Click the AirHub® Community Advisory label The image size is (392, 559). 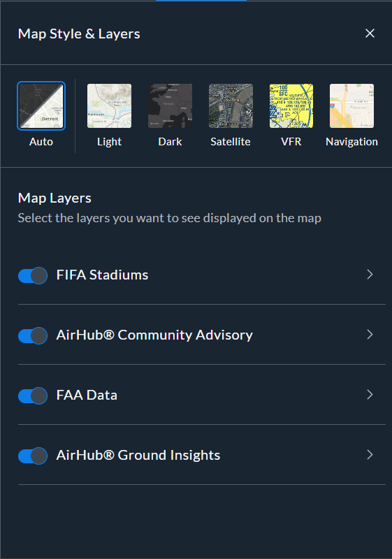154,335
